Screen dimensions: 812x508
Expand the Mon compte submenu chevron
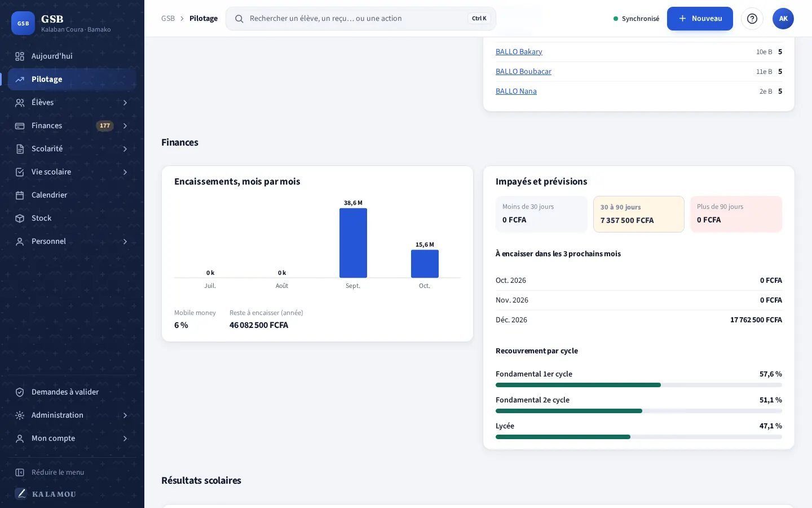(x=125, y=439)
